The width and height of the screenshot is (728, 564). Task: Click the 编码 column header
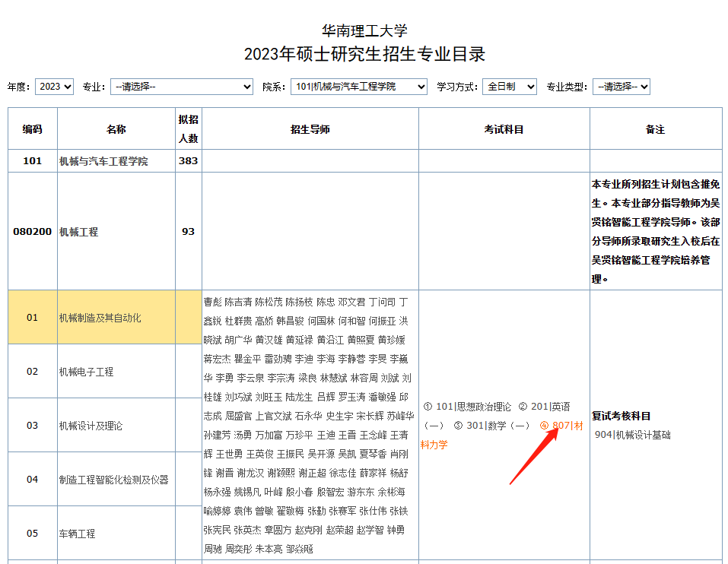click(33, 129)
